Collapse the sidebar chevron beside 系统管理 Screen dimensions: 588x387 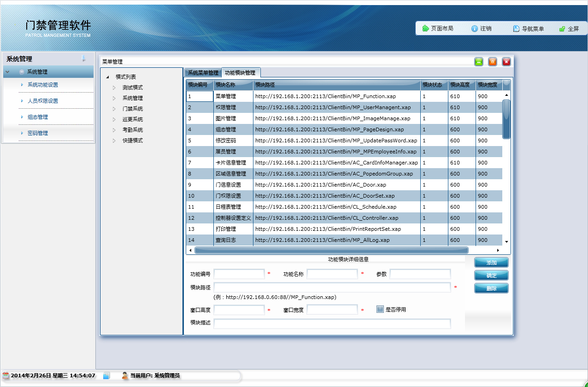(7, 72)
